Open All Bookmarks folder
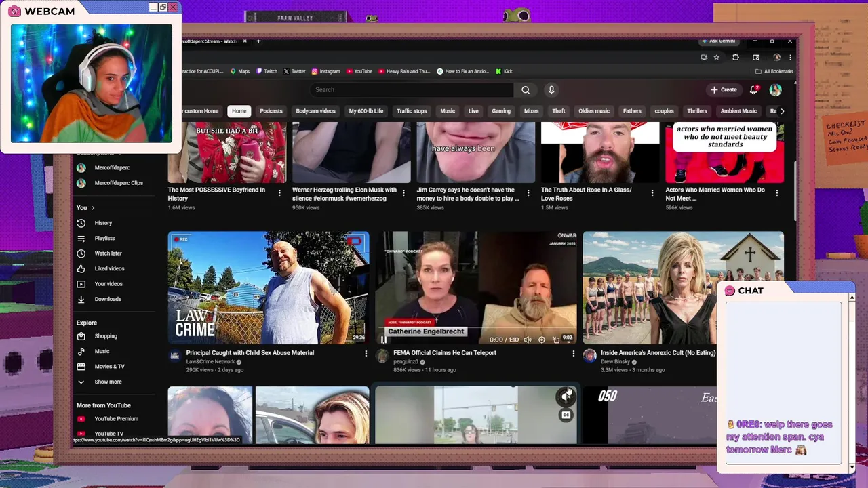 tap(774, 71)
